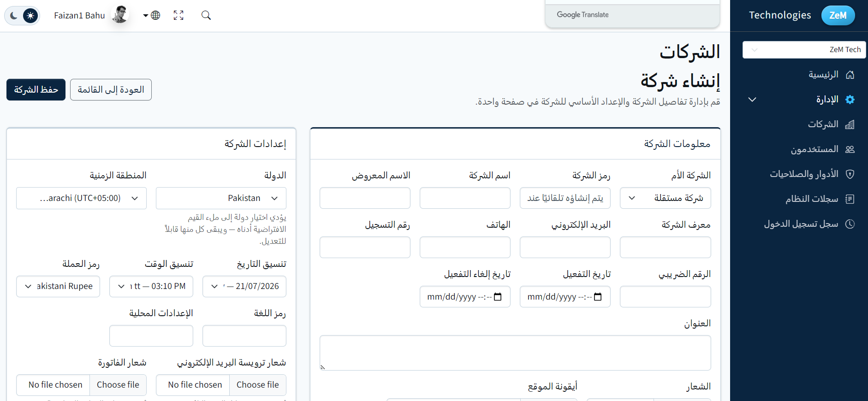Click the حفظ الشركة save button
Screen dimensions: 868x401
pyautogui.click(x=36, y=89)
